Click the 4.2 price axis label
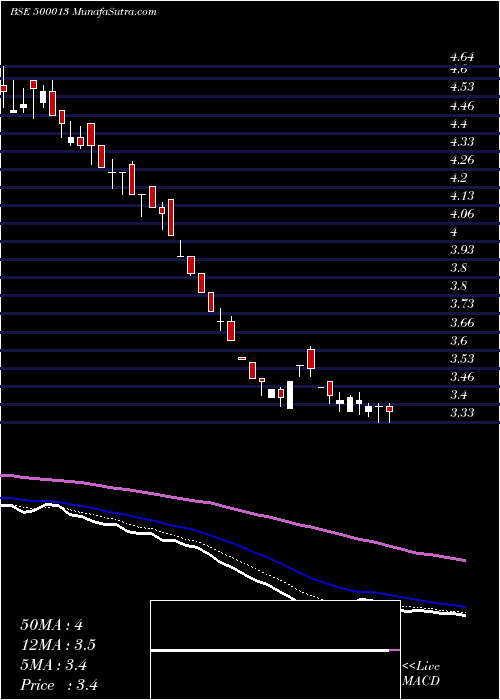This screenshot has width=500, height=700. [x=458, y=178]
